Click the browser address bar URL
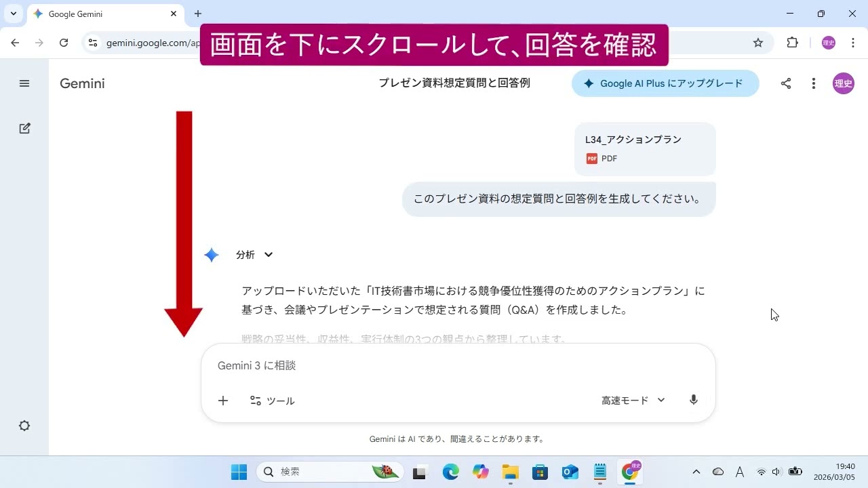The width and height of the screenshot is (868, 488). pyautogui.click(x=153, y=43)
